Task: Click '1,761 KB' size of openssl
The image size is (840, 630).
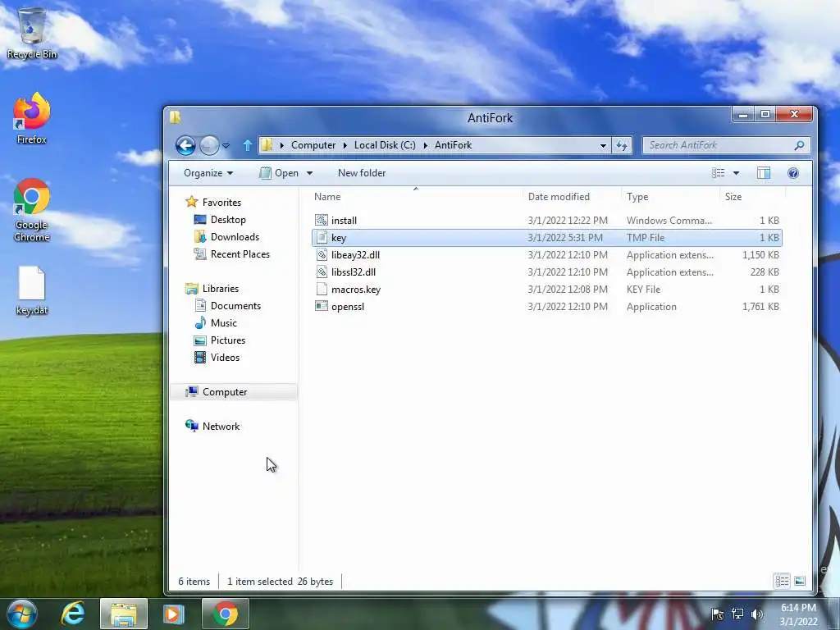Action: (760, 307)
